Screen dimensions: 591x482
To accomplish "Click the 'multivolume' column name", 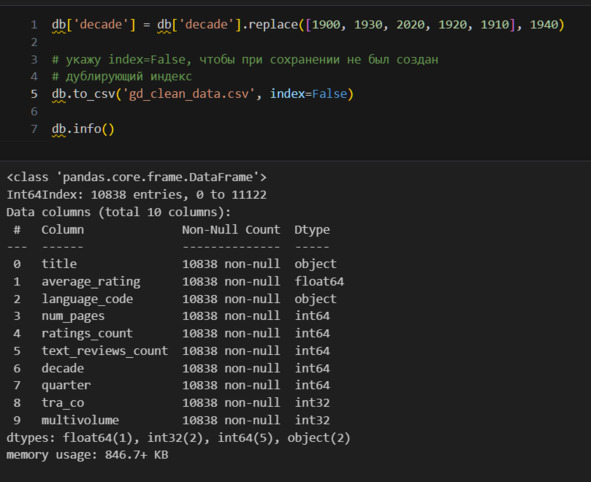I will pyautogui.click(x=80, y=420).
